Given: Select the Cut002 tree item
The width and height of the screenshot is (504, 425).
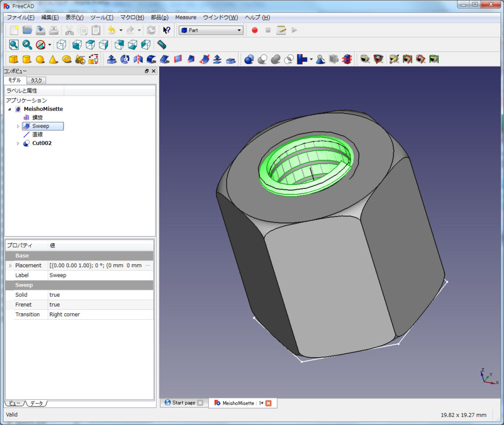Looking at the screenshot, I should pos(42,143).
